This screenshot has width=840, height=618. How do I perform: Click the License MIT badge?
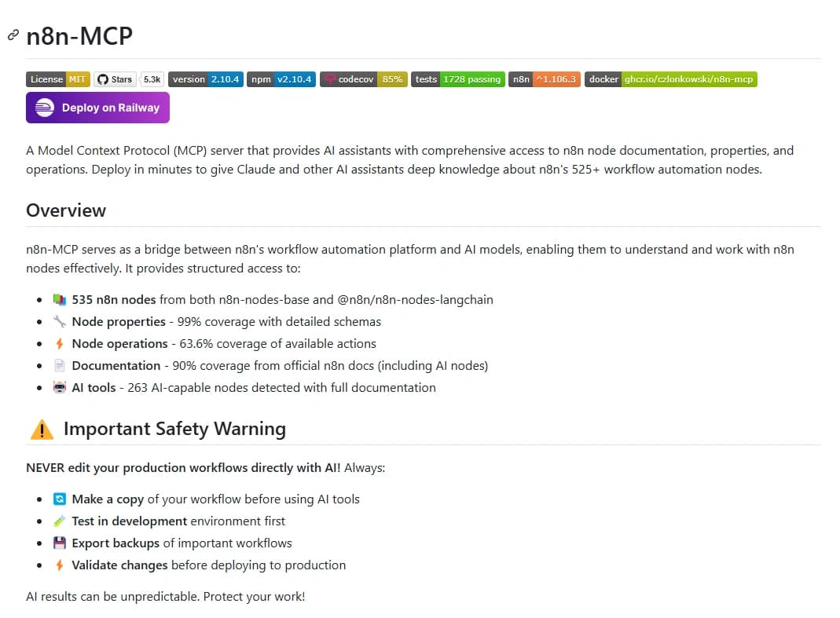[x=57, y=79]
